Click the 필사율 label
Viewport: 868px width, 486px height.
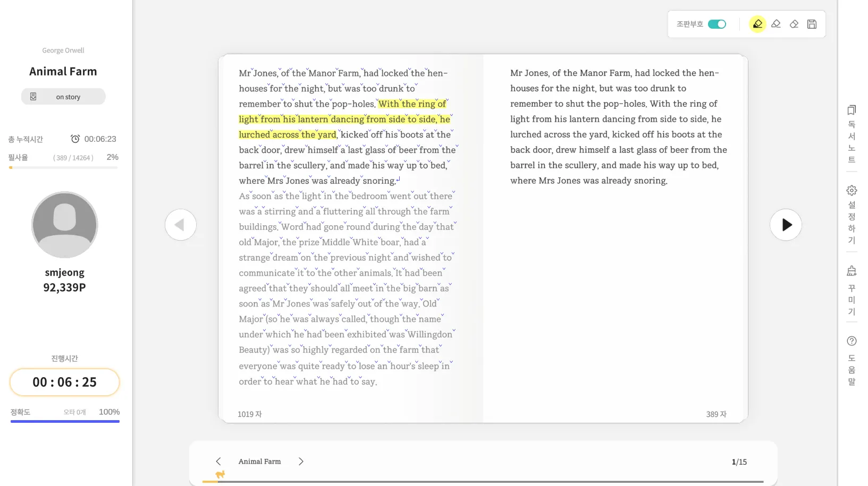18,157
